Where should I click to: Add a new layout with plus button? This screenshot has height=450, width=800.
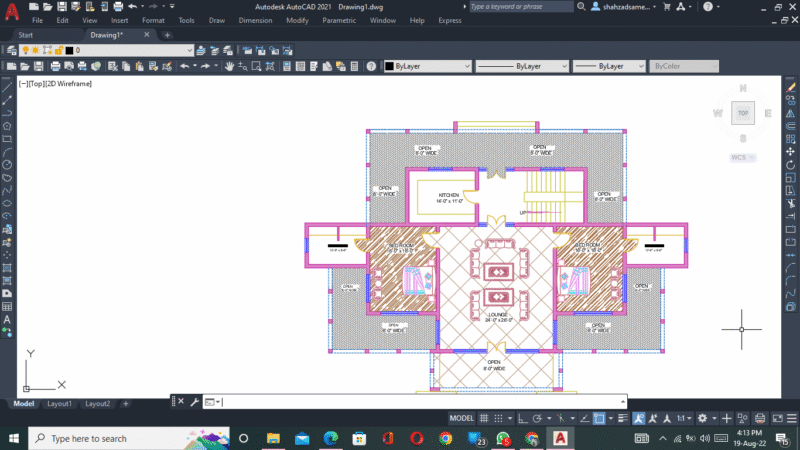(126, 404)
